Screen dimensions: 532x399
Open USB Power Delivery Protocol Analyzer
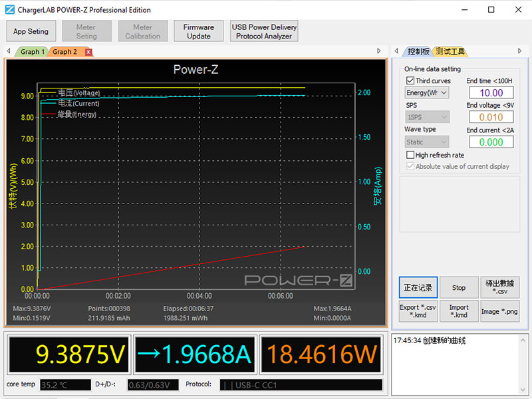coord(264,31)
